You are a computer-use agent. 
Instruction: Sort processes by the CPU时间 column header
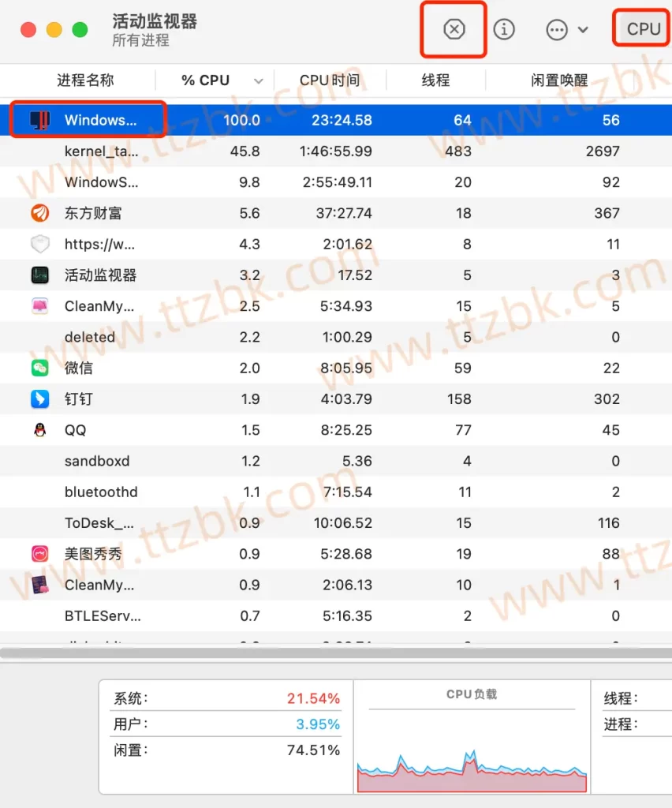(330, 80)
